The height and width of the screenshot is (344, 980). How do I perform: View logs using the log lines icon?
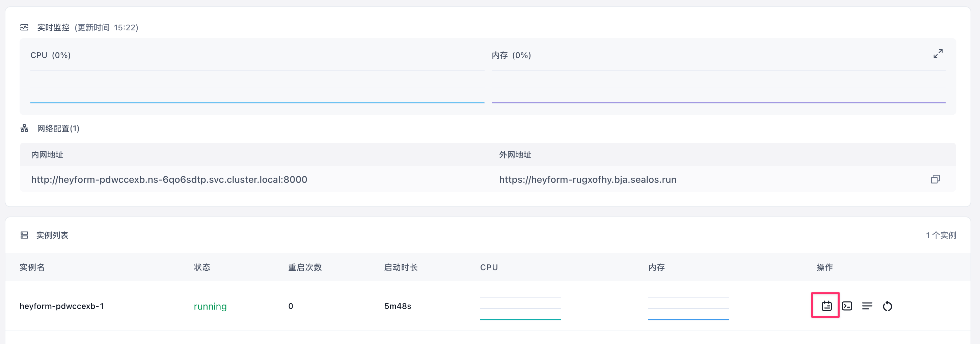tap(867, 306)
